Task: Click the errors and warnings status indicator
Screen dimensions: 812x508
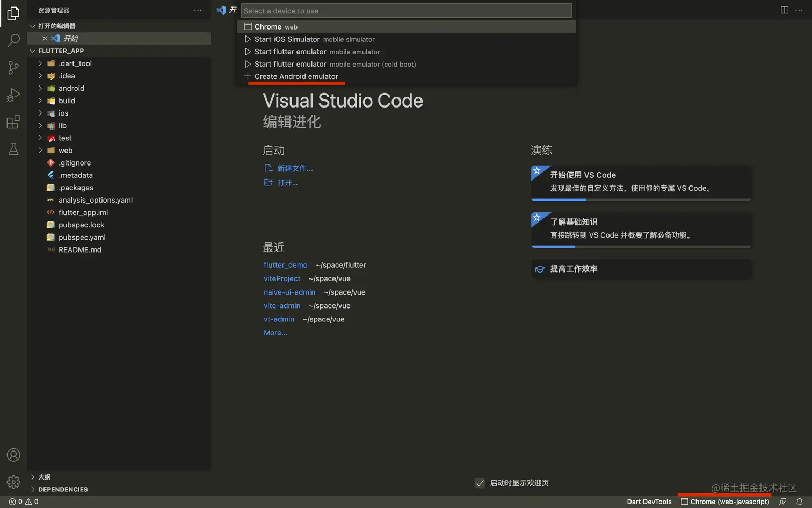Action: click(x=24, y=502)
